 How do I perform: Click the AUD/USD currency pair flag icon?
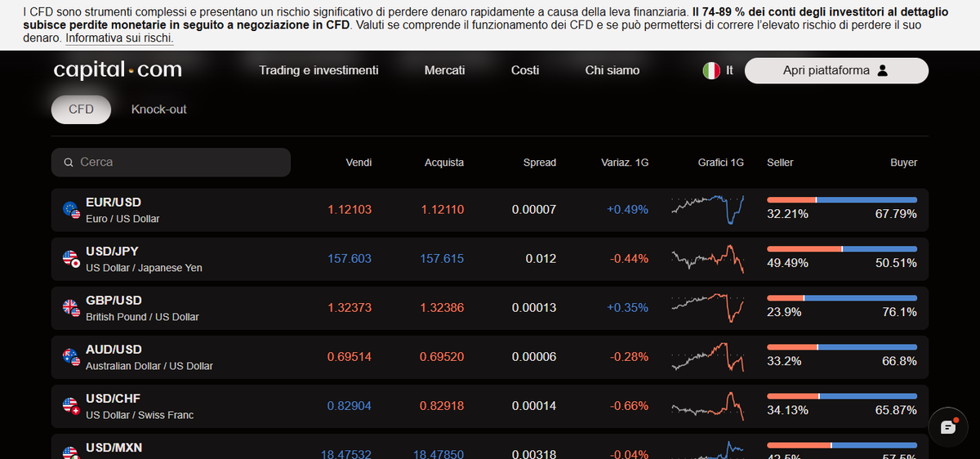tap(72, 357)
